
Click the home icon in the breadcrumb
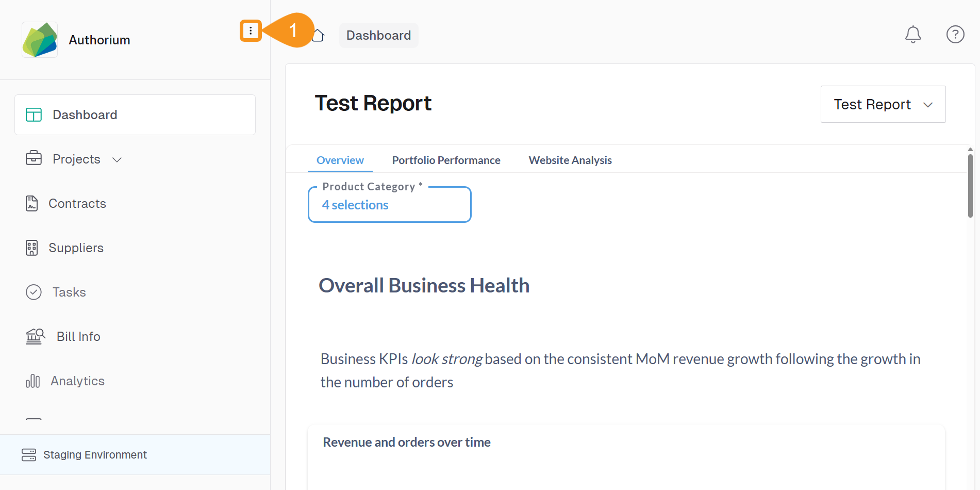(x=318, y=35)
